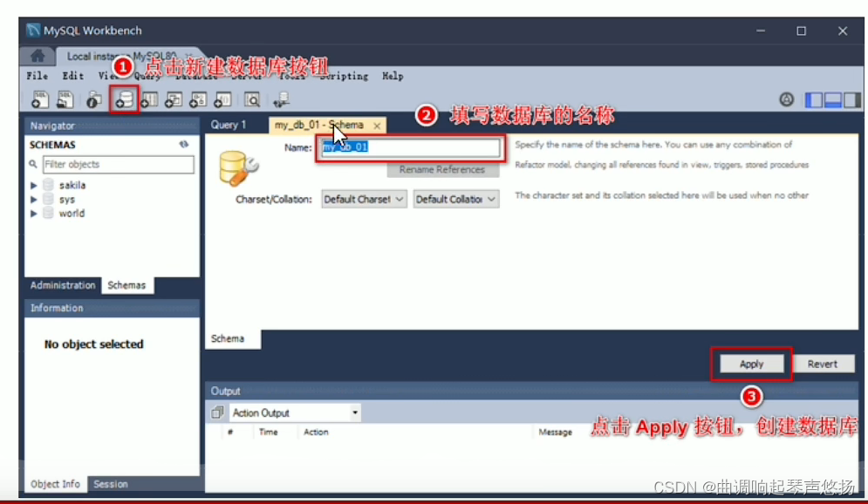The width and height of the screenshot is (868, 504).
Task: Click the schema Name input field
Action: [410, 147]
